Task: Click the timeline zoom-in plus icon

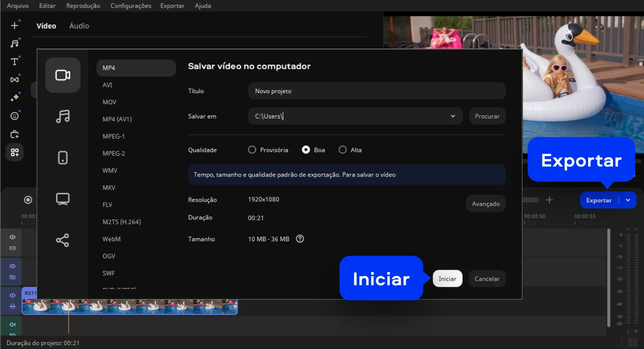Action: (549, 200)
